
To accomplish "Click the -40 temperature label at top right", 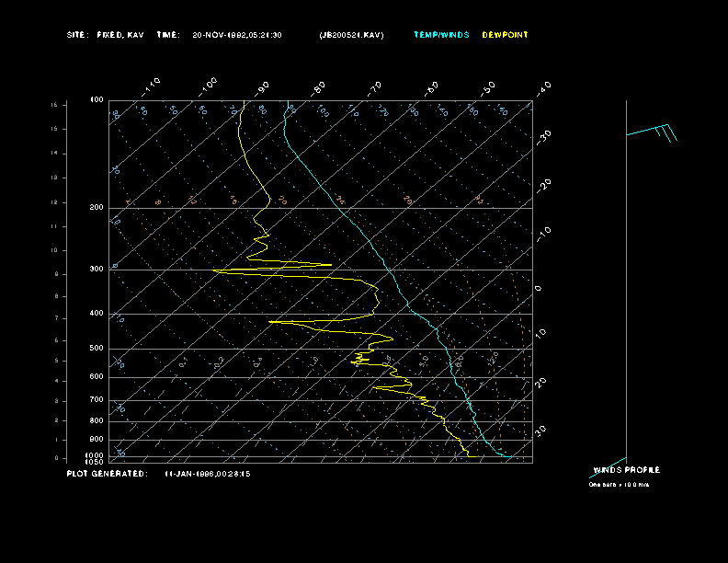I will (543, 87).
